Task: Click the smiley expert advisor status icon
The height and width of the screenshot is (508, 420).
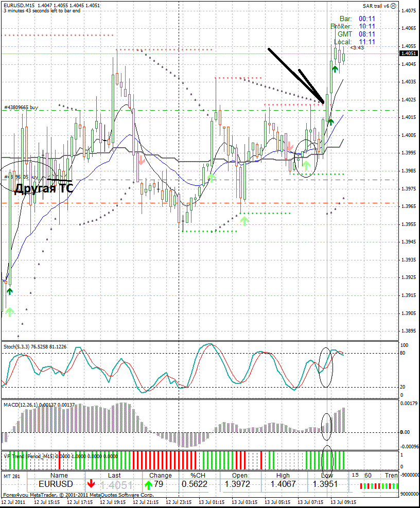Action: [x=393, y=6]
